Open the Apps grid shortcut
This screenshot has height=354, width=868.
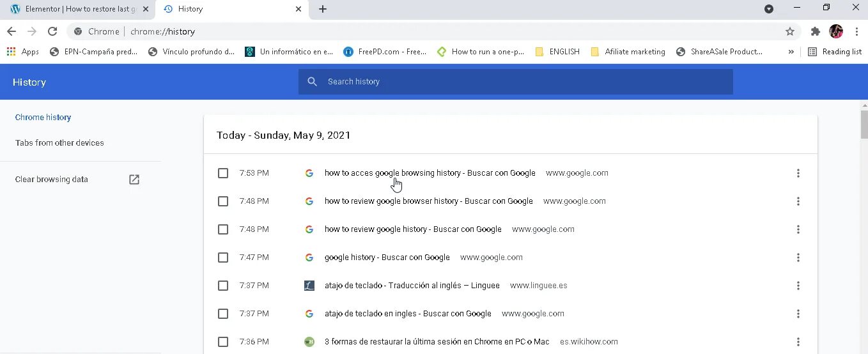click(x=23, y=52)
